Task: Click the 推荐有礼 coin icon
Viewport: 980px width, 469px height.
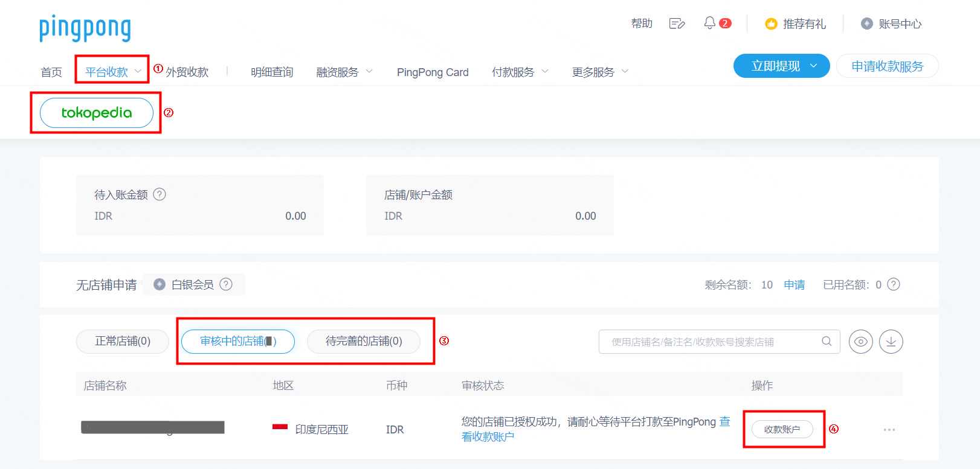Action: pos(771,24)
